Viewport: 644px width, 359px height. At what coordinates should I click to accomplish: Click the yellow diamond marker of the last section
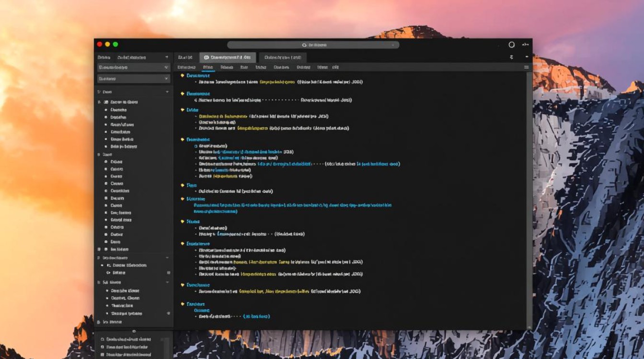(x=182, y=304)
